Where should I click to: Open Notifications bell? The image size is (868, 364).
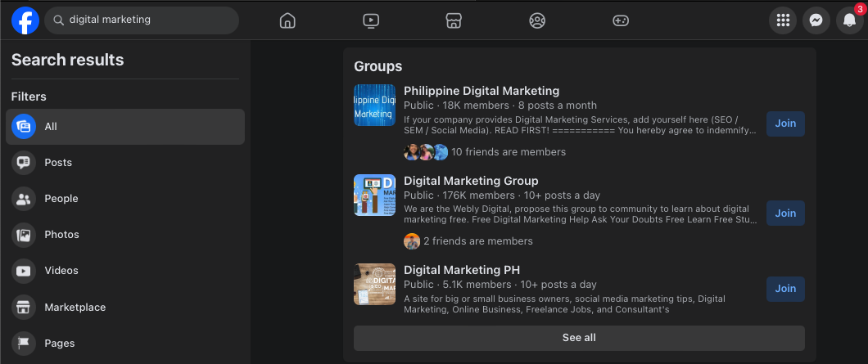[849, 20]
